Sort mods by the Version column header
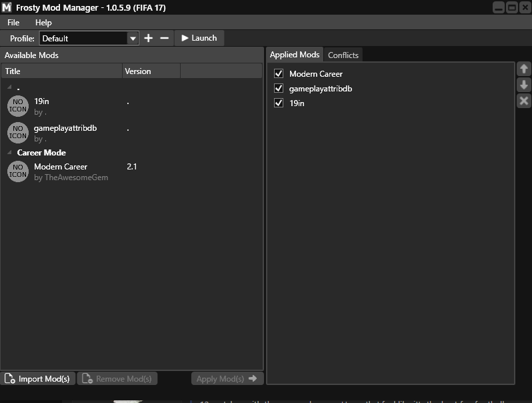Screen dimensions: 532x403 151,71
